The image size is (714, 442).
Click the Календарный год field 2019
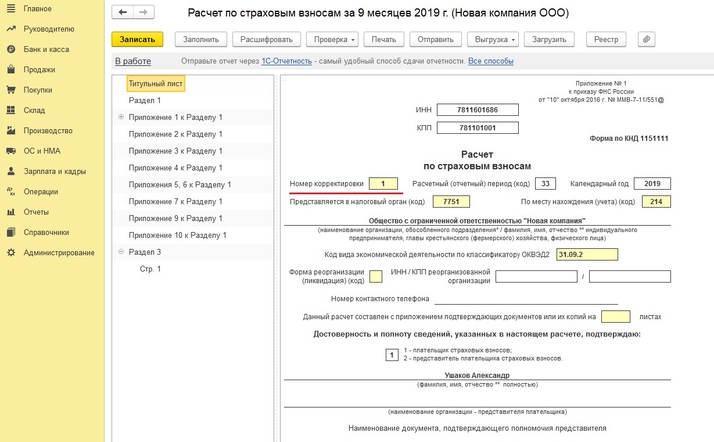652,183
